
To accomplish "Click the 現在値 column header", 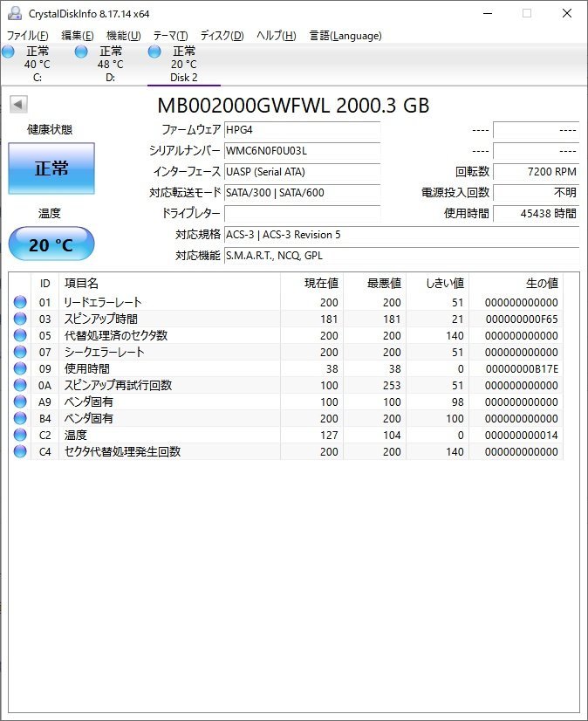I will coord(311,283).
